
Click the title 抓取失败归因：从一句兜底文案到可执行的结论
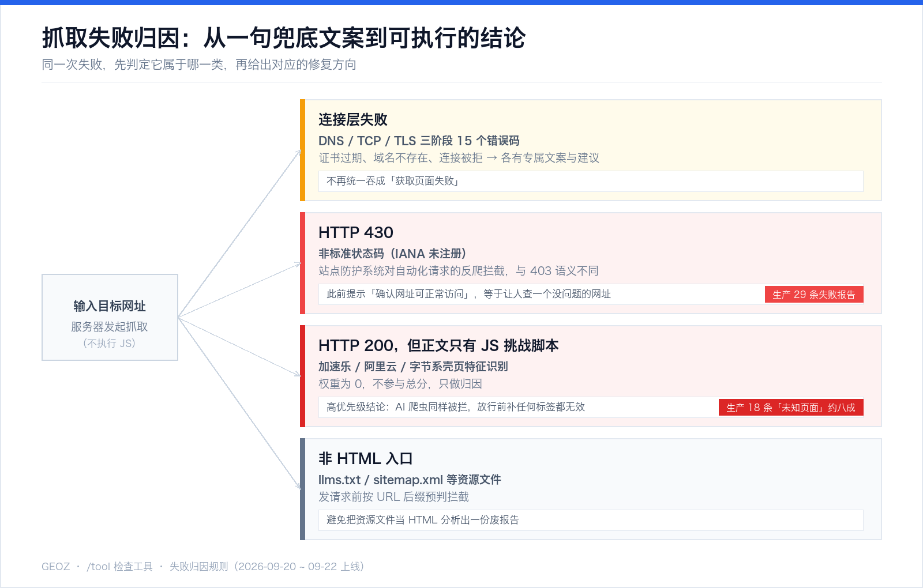(283, 38)
